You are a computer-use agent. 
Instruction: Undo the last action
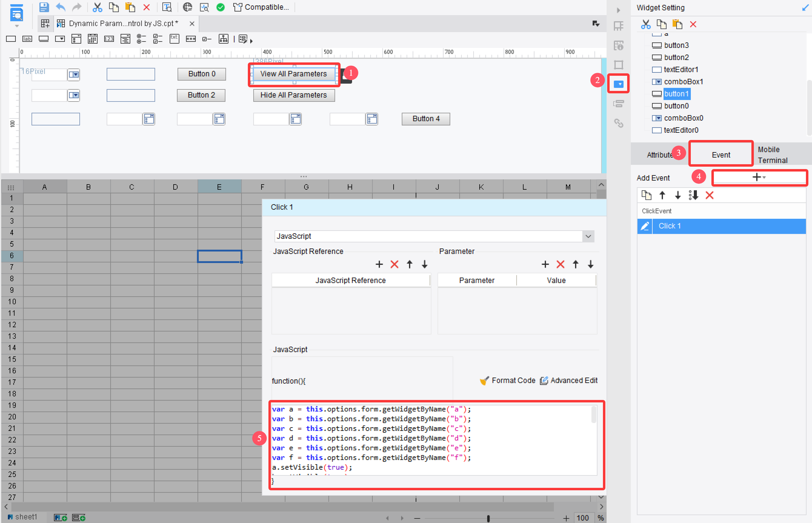pyautogui.click(x=61, y=7)
